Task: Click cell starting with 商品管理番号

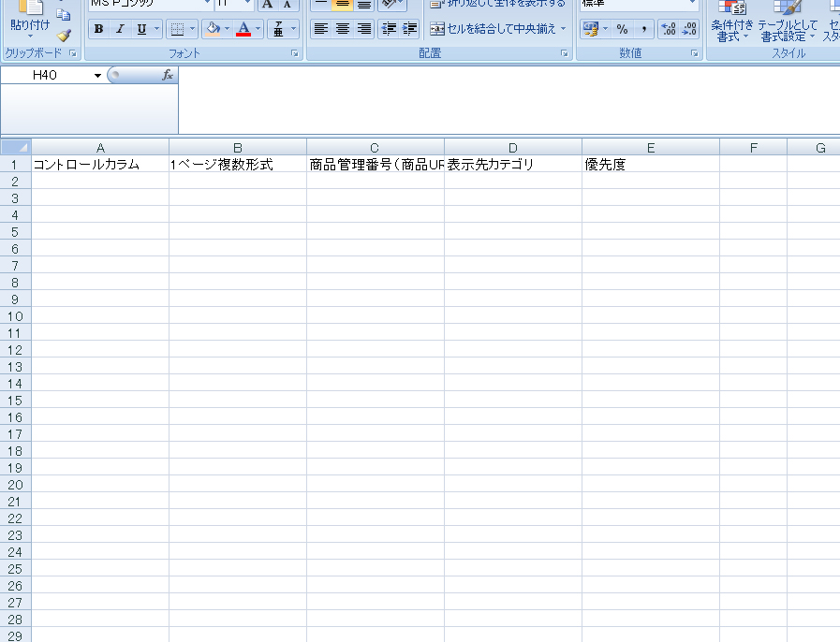Action: click(376, 164)
